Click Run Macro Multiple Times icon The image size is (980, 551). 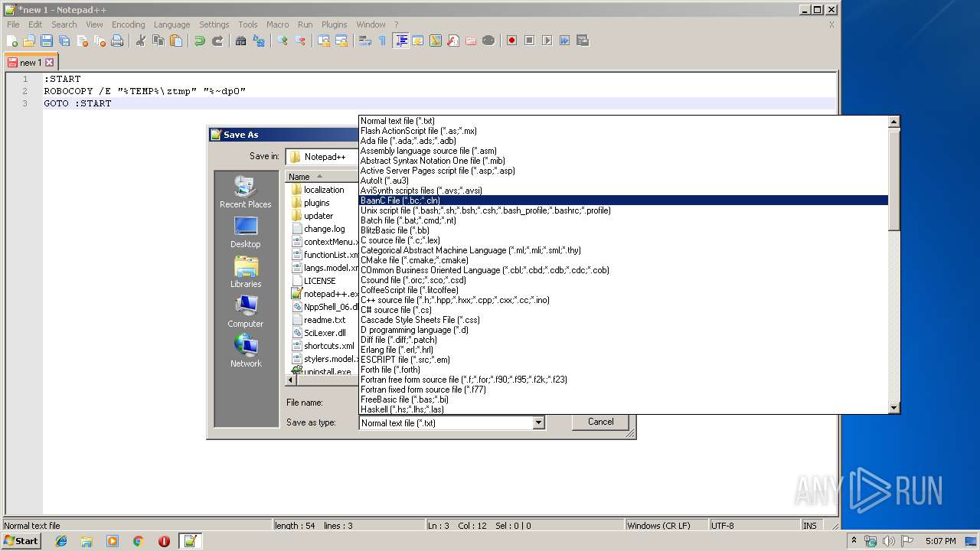pos(564,41)
